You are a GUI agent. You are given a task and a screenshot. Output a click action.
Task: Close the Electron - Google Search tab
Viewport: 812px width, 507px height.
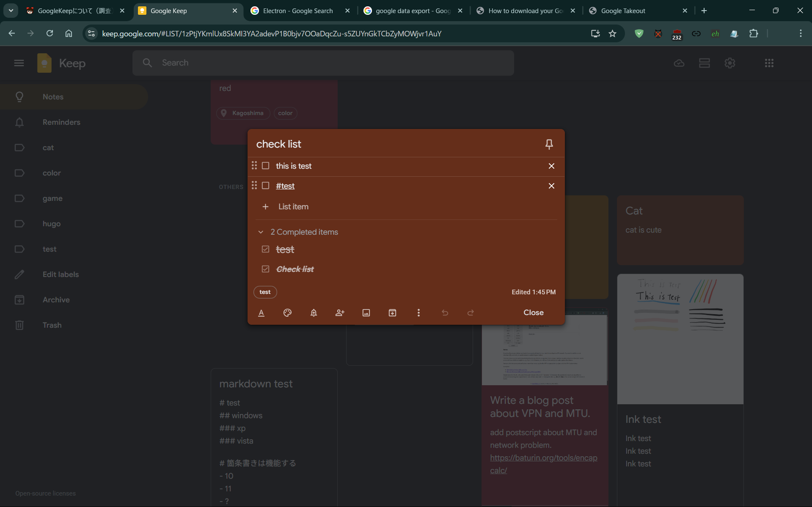tap(347, 11)
